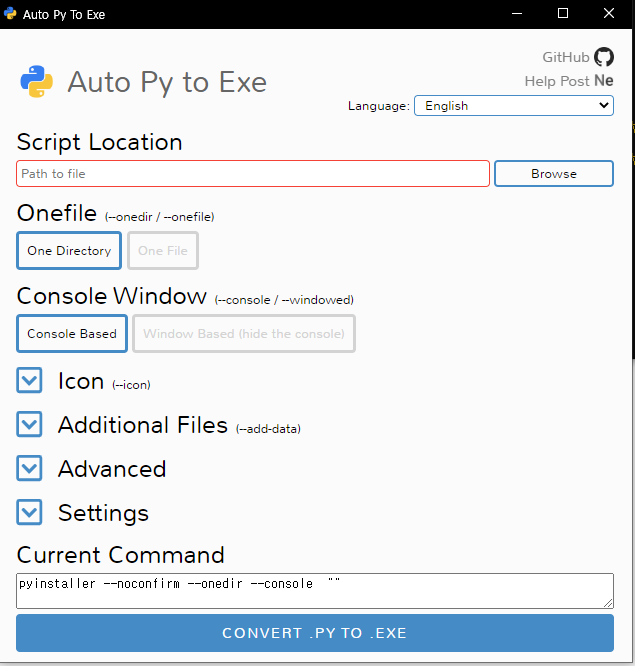
Task: Click CONVERT .PY TO .EXE button
Action: coord(315,633)
